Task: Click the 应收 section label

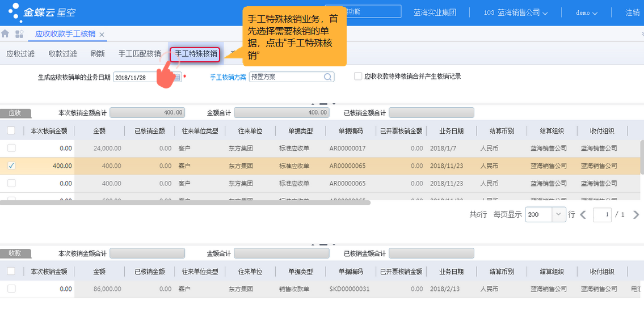Action: (15, 113)
